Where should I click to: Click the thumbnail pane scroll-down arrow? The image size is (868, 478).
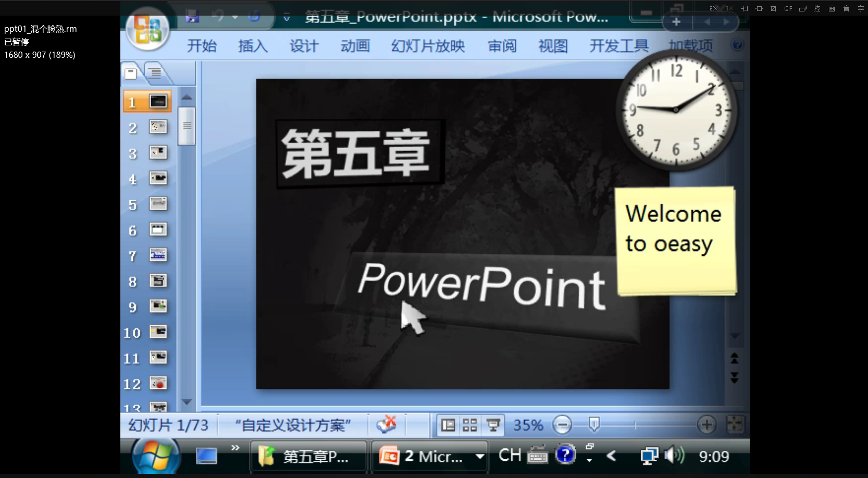[187, 402]
